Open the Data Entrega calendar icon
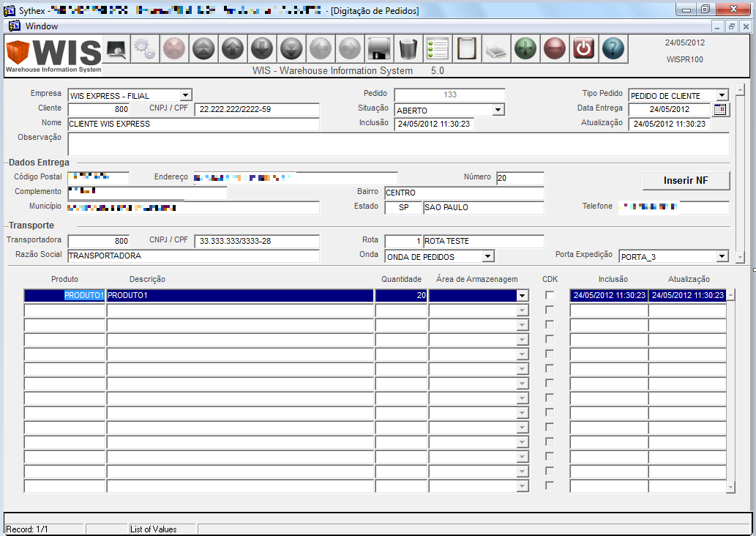The image size is (756, 536). 721,108
